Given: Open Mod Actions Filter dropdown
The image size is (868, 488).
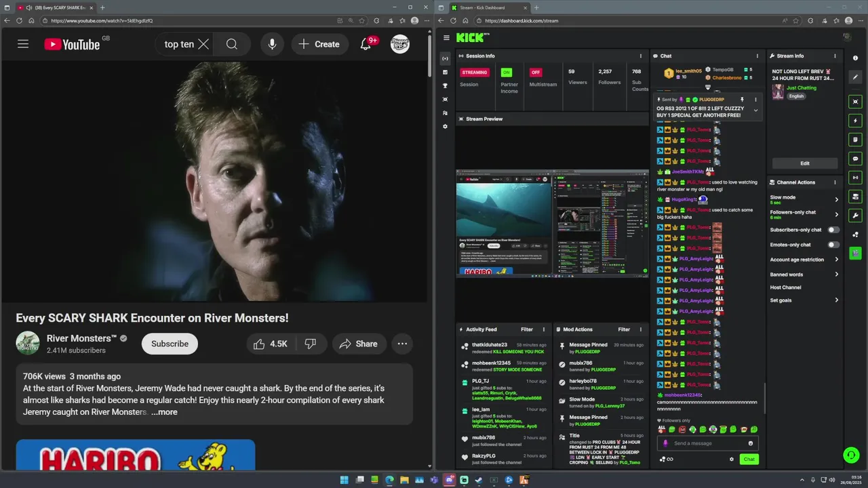Looking at the screenshot, I should point(624,329).
